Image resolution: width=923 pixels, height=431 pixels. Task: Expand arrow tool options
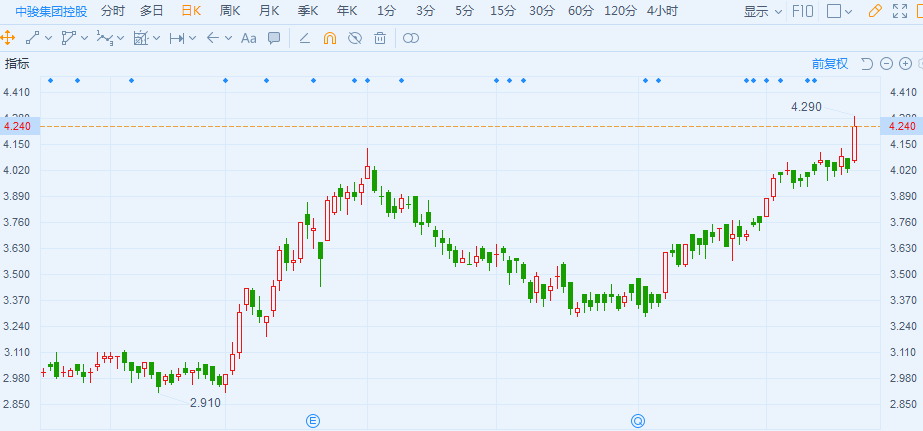tap(228, 38)
